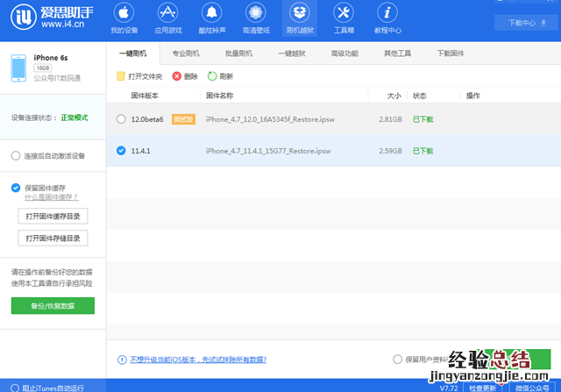
Task: Toggle 阻止iTunes自动运行 option
Action: pos(15,388)
